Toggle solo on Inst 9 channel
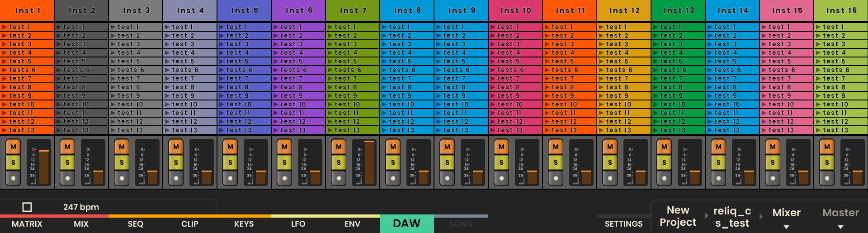Viewport: 868px width, 233px height. tap(447, 162)
